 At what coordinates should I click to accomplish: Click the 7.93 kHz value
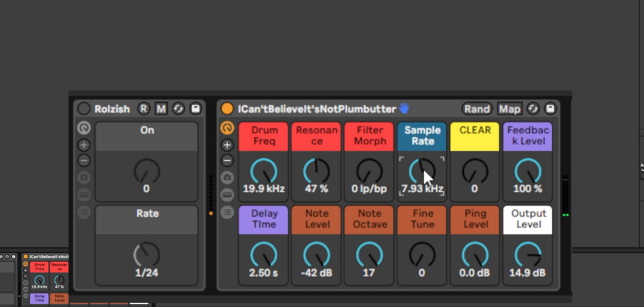pos(422,189)
